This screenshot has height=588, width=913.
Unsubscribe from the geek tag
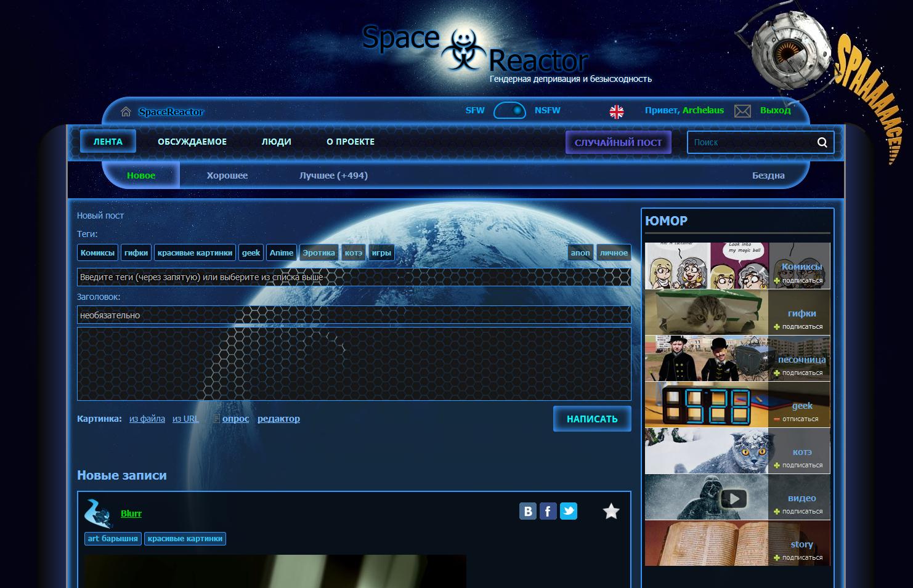pyautogui.click(x=796, y=419)
